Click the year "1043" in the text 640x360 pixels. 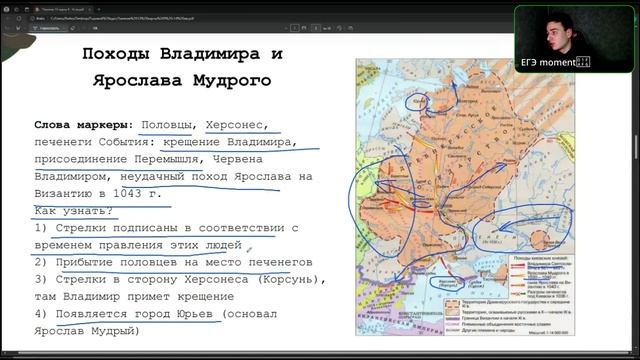[127, 193]
